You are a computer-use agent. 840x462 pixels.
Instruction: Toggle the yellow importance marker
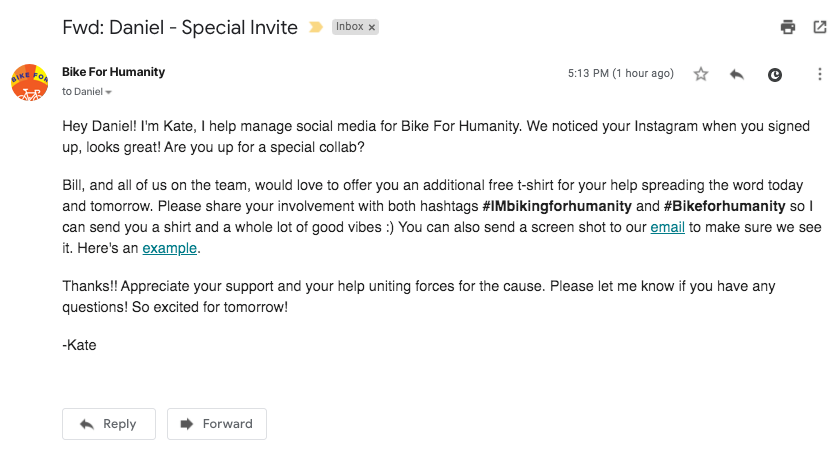tap(316, 27)
